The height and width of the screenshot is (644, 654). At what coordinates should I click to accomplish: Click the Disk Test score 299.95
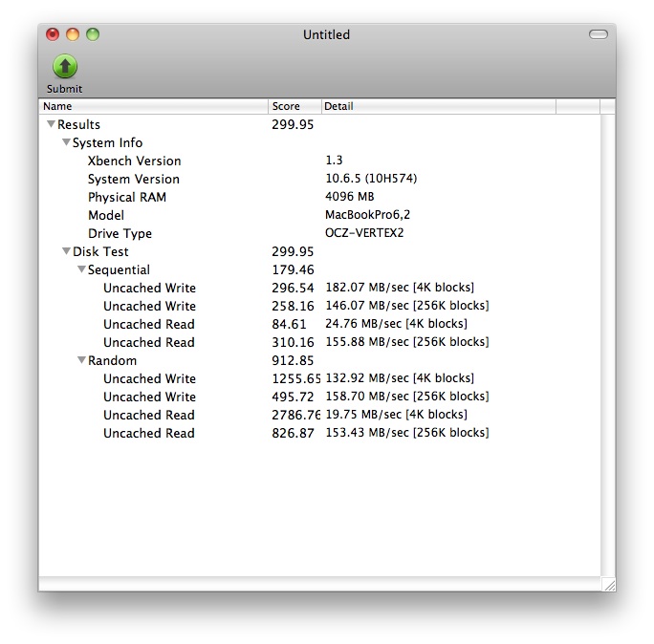293,251
